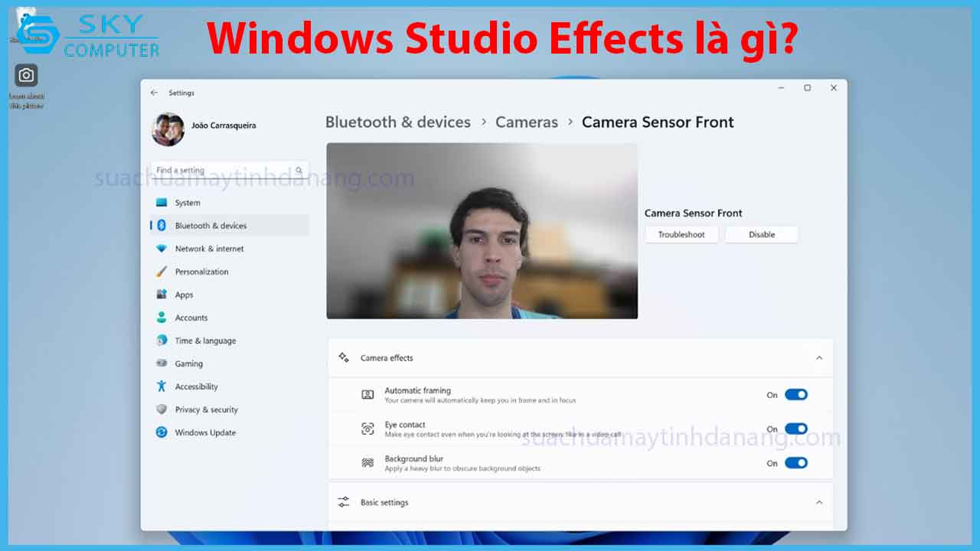
Task: Click the Network & internet wifi icon
Action: (x=162, y=249)
